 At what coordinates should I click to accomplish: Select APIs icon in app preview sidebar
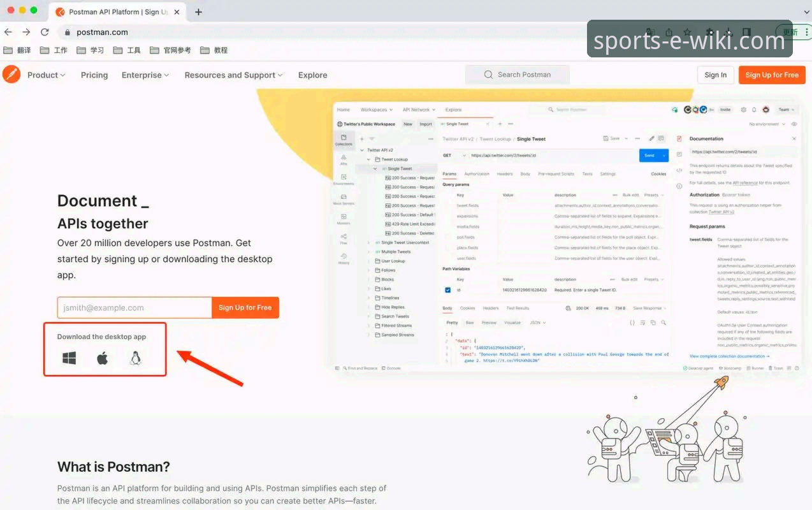tap(344, 159)
